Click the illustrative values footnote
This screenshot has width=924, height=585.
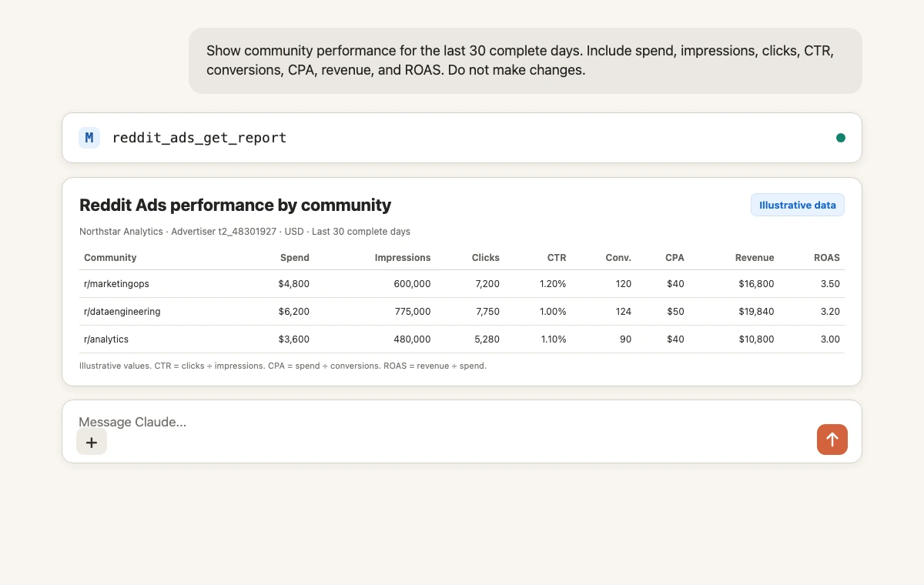(283, 366)
